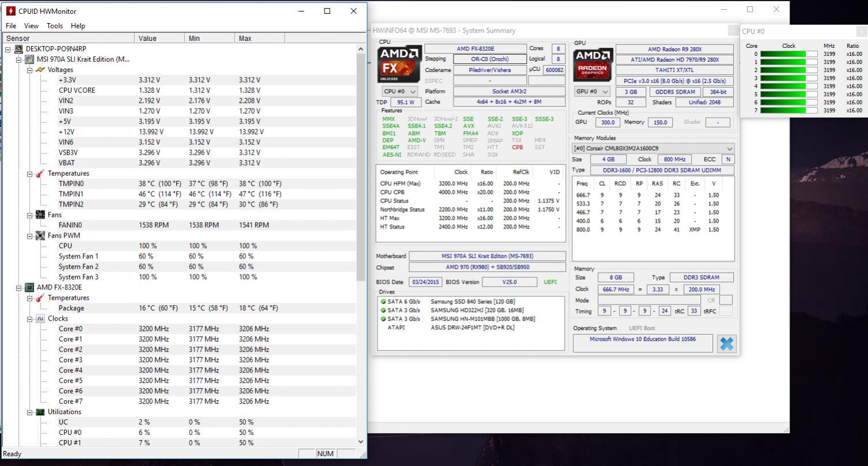This screenshot has width=868, height=466.
Task: Click the Utilizations graph icon
Action: [x=40, y=412]
